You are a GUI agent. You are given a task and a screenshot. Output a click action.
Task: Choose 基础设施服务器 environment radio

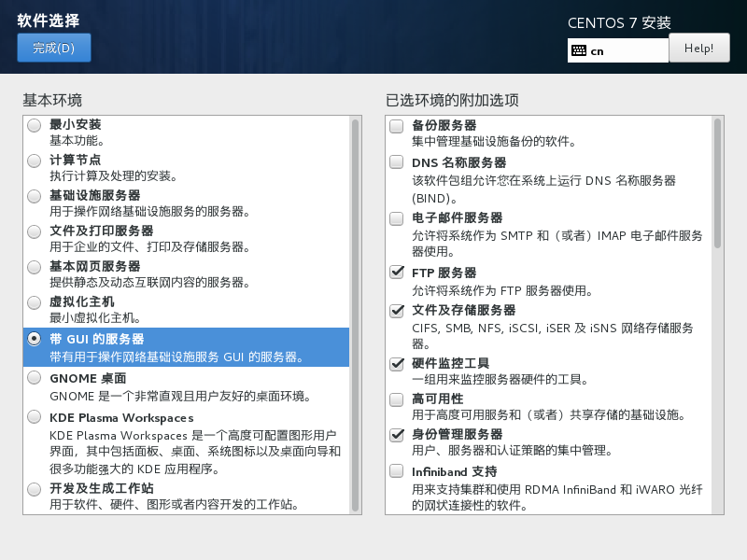coord(34,196)
